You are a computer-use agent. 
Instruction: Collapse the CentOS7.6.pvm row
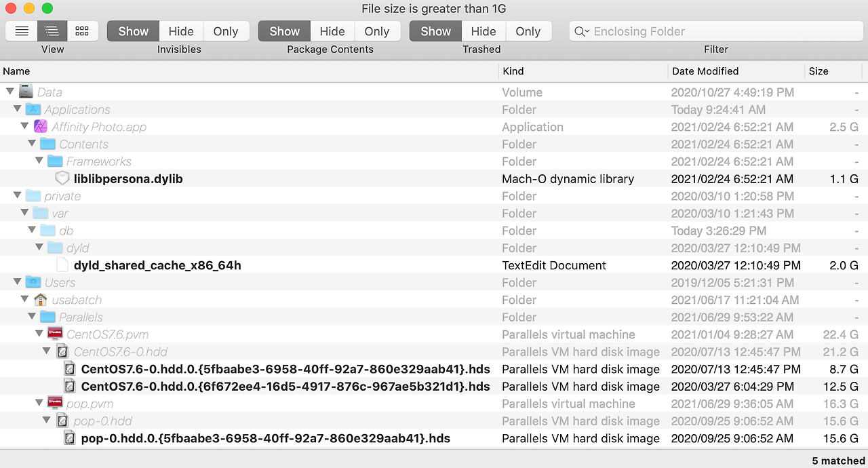pos(39,334)
